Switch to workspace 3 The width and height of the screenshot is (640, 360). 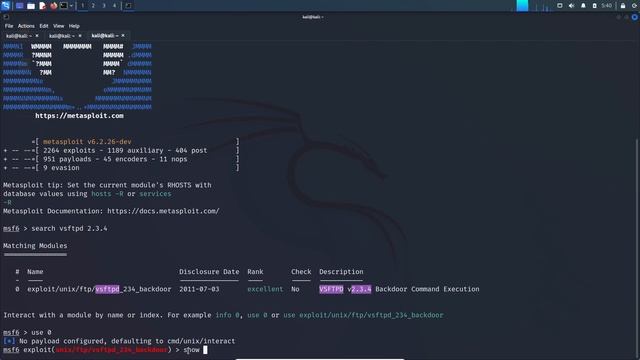tap(104, 6)
